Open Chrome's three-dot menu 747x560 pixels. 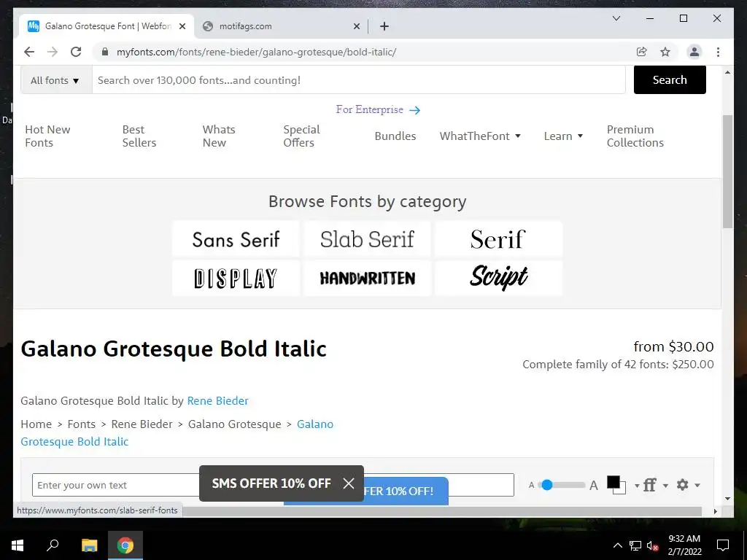click(718, 52)
